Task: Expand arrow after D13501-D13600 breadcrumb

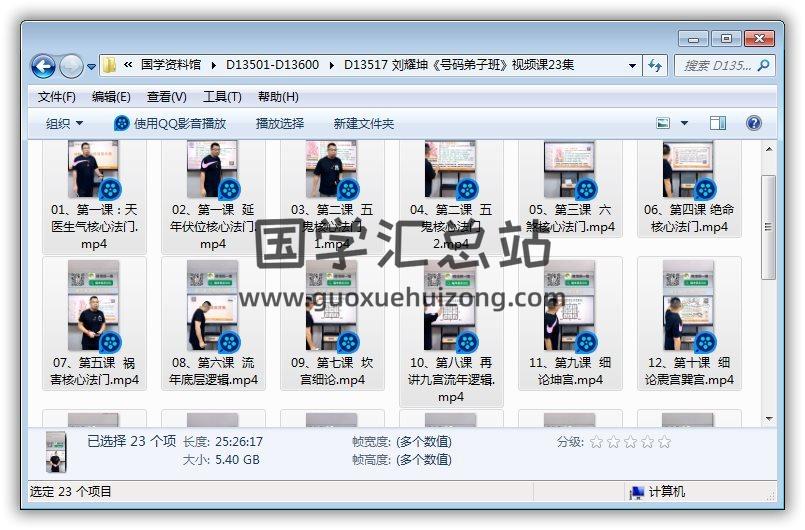Action: point(332,65)
